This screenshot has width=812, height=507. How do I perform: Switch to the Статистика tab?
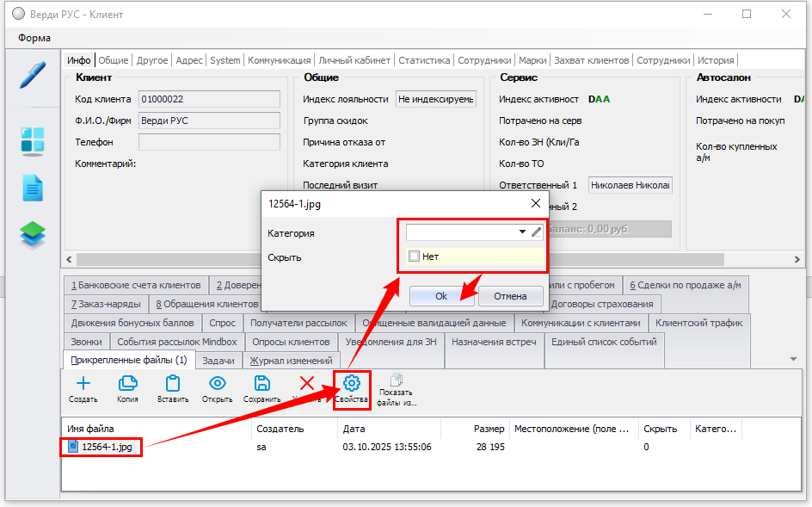pyautogui.click(x=424, y=60)
